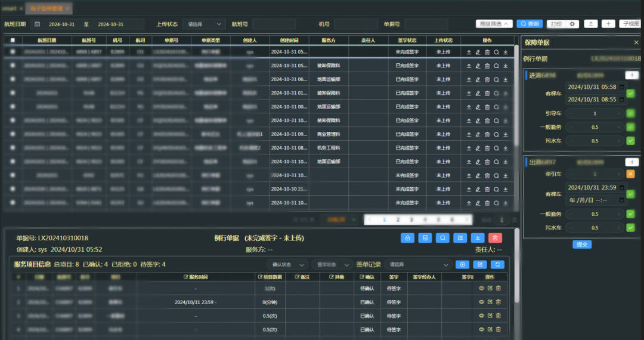Image resolution: width=644 pixels, height=340 pixels.
Task: Open the 上传状态 dropdown
Action: pyautogui.click(x=204, y=24)
